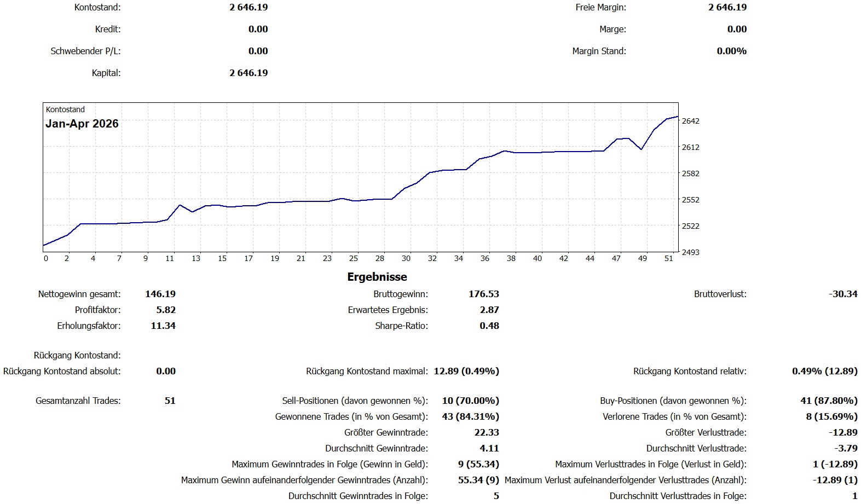The height and width of the screenshot is (504, 861).
Task: Click the Profitfaktor value 5.82
Action: tap(166, 310)
